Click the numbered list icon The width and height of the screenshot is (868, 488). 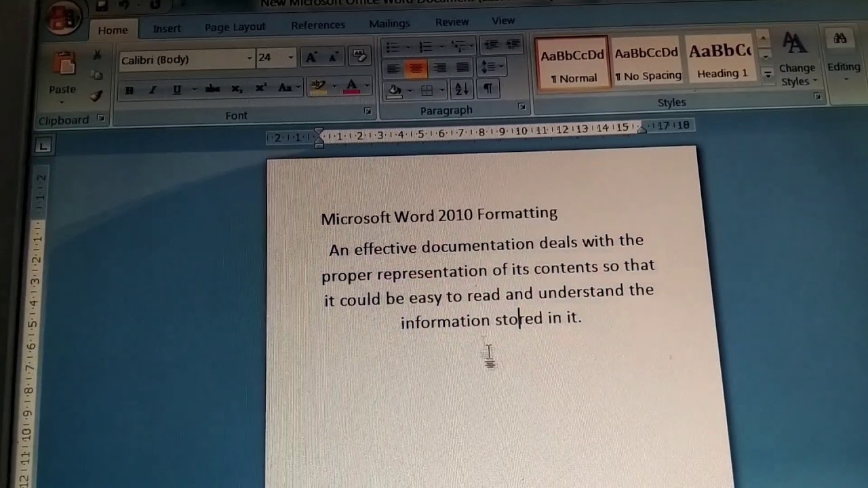click(425, 47)
